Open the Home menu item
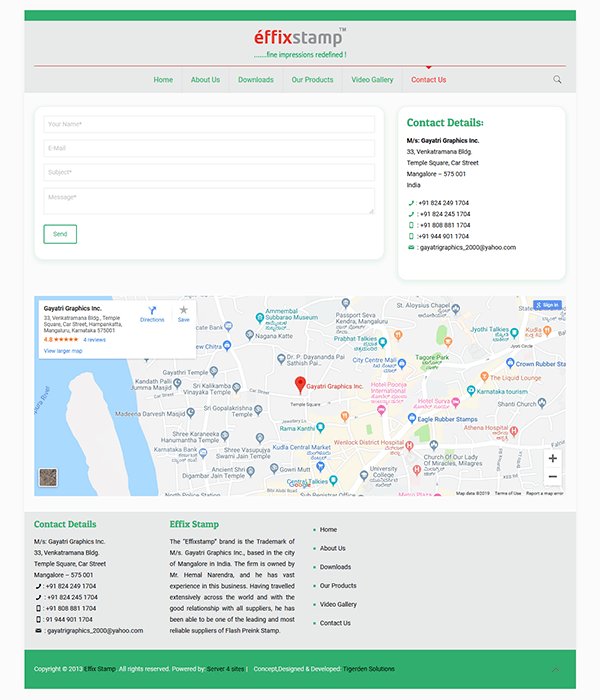 (163, 80)
